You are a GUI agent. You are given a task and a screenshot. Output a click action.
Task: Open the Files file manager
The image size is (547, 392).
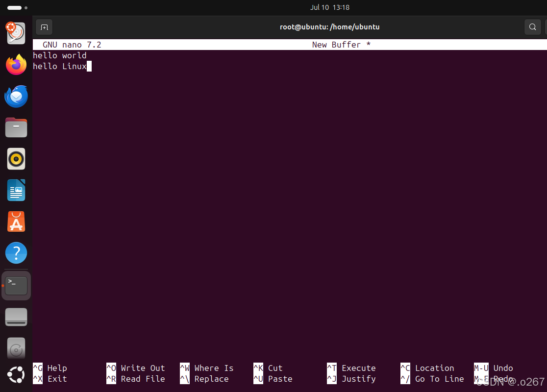(x=16, y=127)
